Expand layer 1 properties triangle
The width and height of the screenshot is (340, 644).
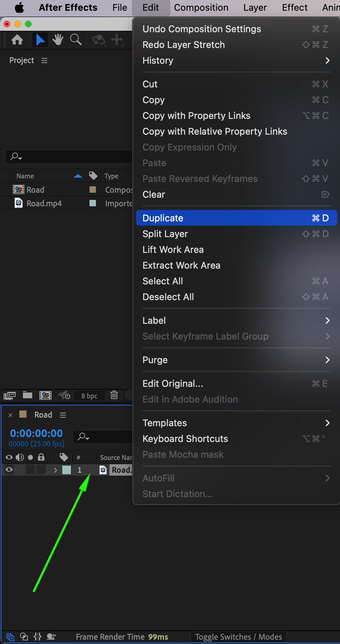click(x=55, y=470)
